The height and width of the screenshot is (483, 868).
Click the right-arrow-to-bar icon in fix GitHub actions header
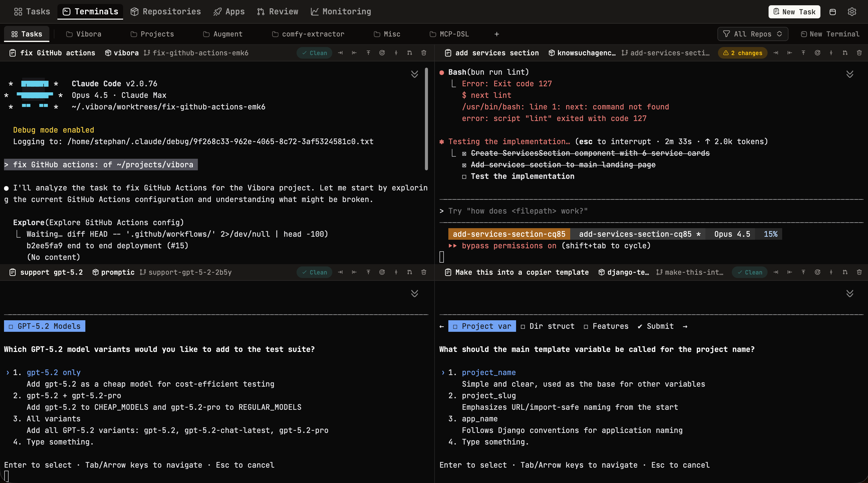[x=340, y=53]
